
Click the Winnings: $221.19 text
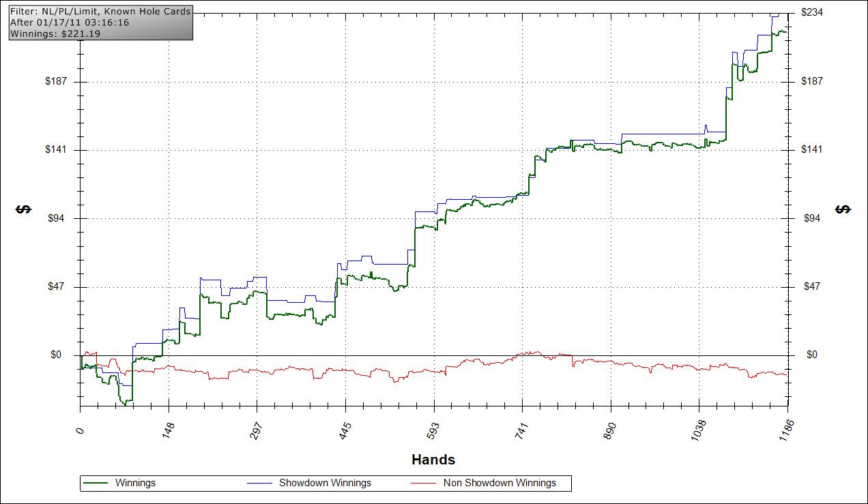(55, 33)
